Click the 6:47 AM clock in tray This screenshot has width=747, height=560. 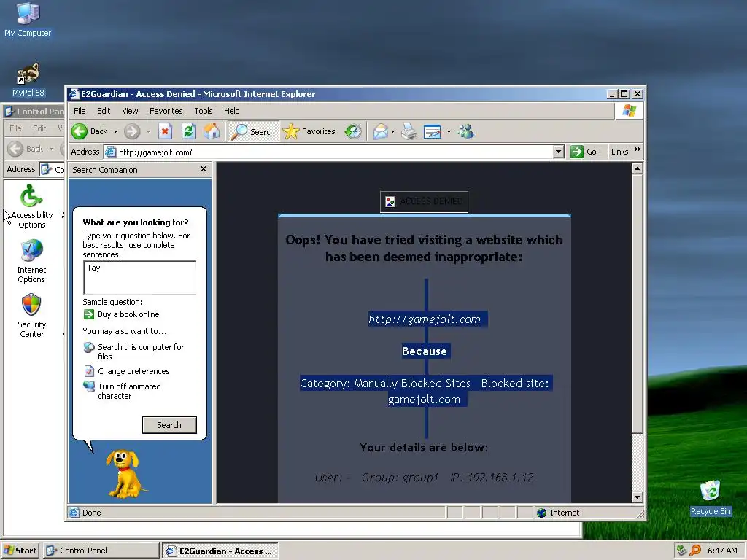click(x=722, y=551)
